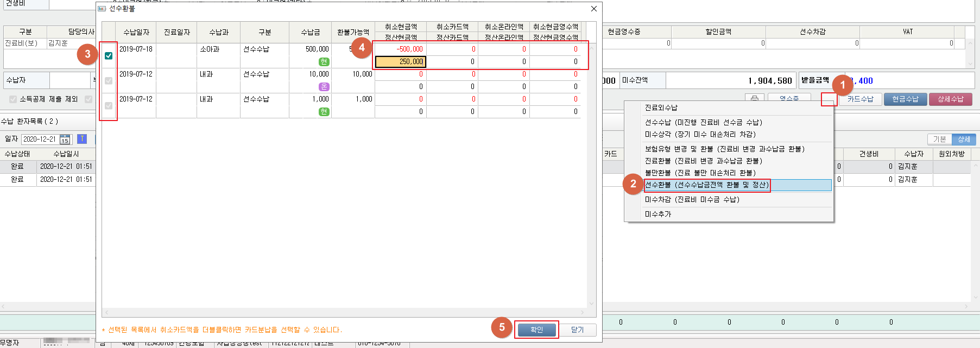Click the green 현 badge for 1,000 payment

324,112
